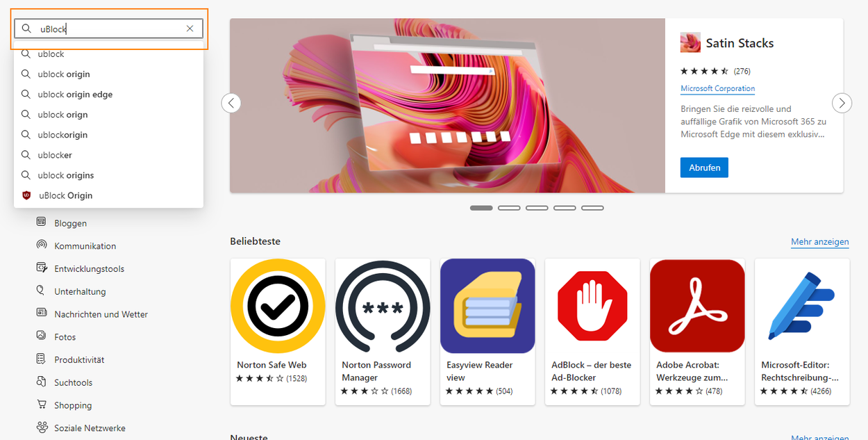Open the Norton Safe Web extension tile
Viewport: 868px width, 440px height.
(278, 332)
